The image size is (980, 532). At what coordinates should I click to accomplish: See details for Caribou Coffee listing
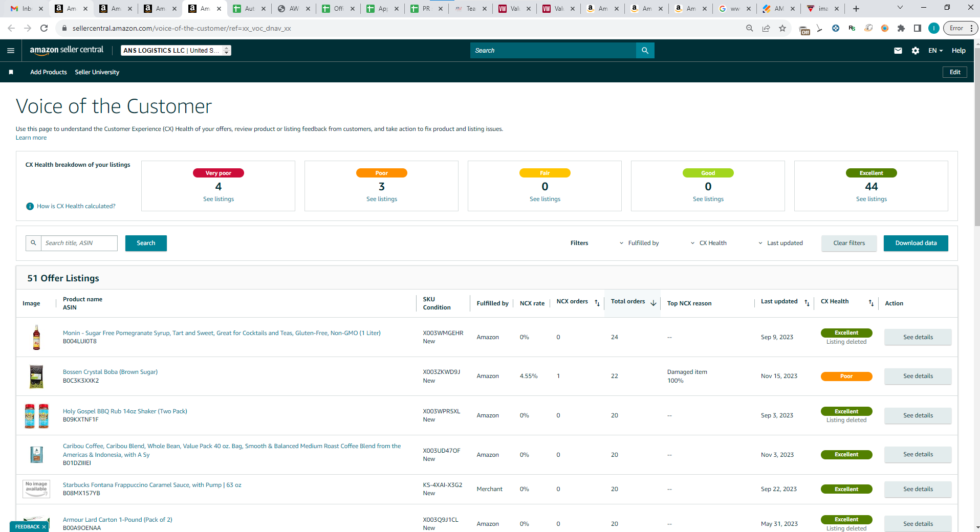[x=918, y=454]
